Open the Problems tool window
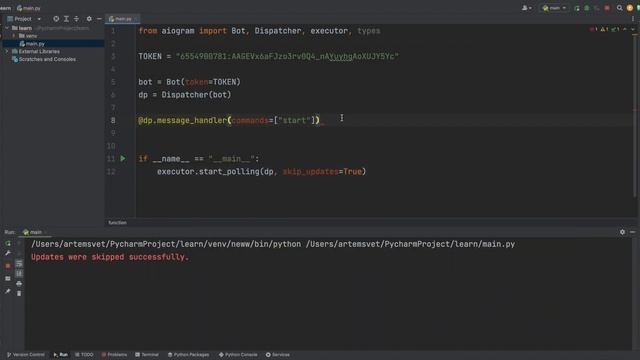 point(114,355)
